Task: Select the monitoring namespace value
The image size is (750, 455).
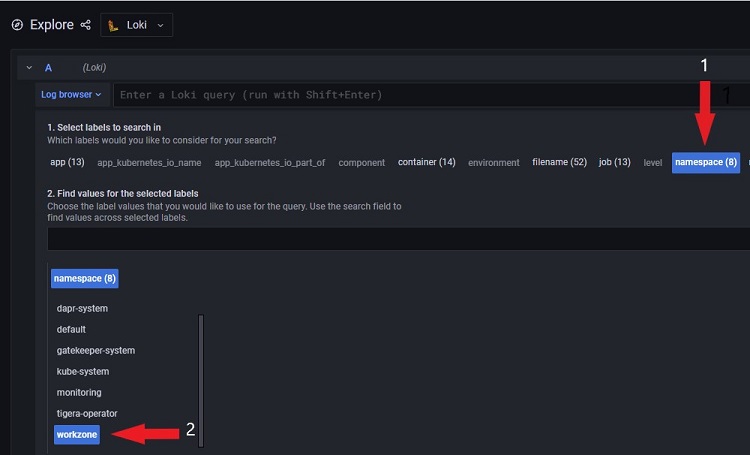Action: tap(79, 392)
